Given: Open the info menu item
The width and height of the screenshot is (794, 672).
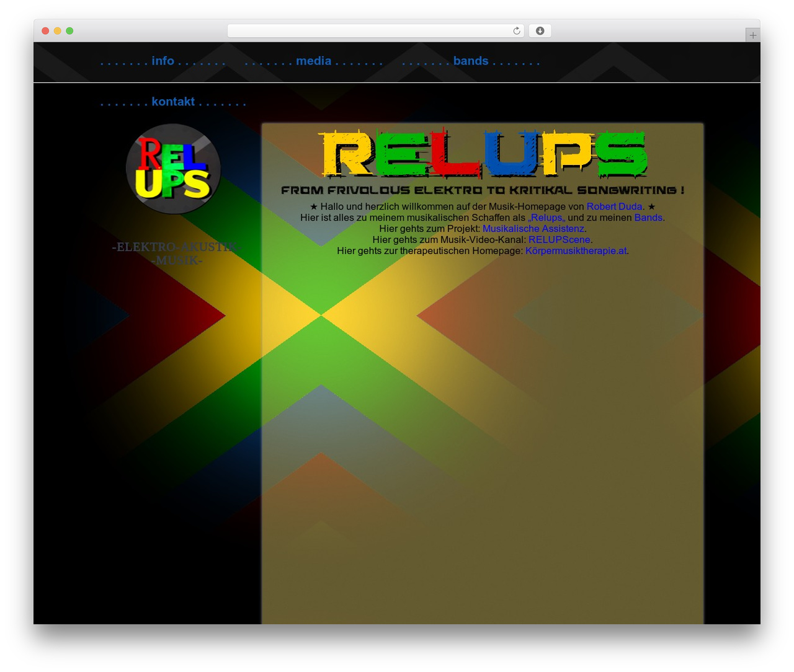Looking at the screenshot, I should [x=163, y=61].
